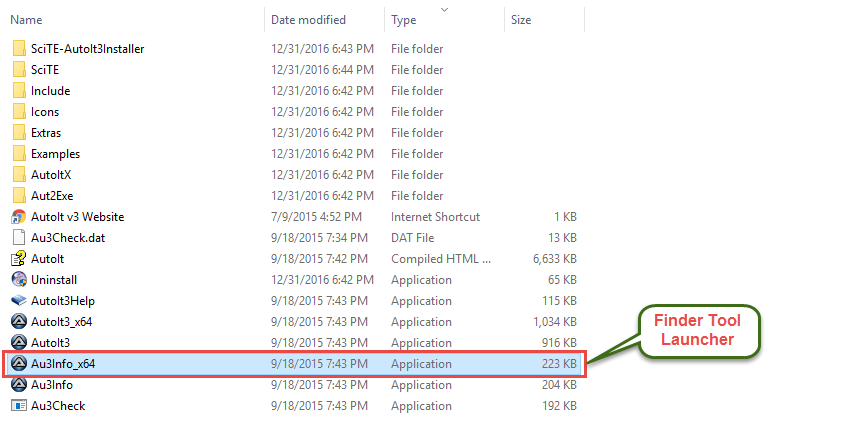This screenshot has width=853, height=443.
Task: Select the Au3Check.dat file name
Action: [68, 237]
